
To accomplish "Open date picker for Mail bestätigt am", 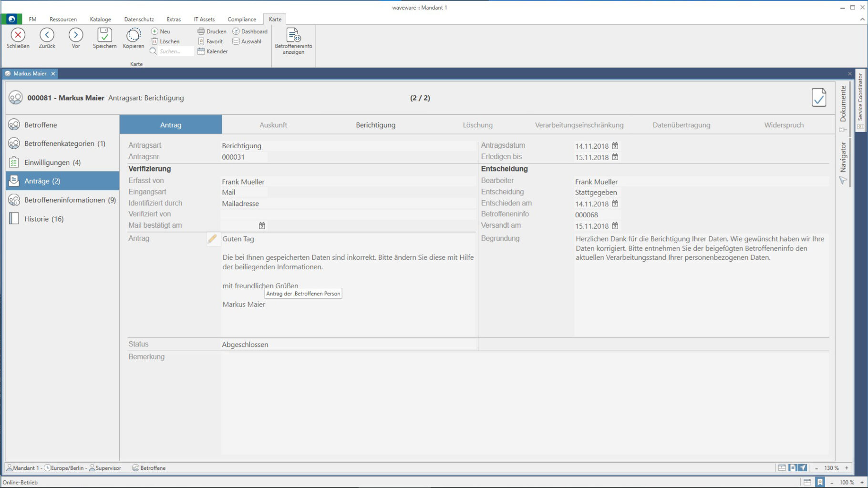I will pos(262,226).
